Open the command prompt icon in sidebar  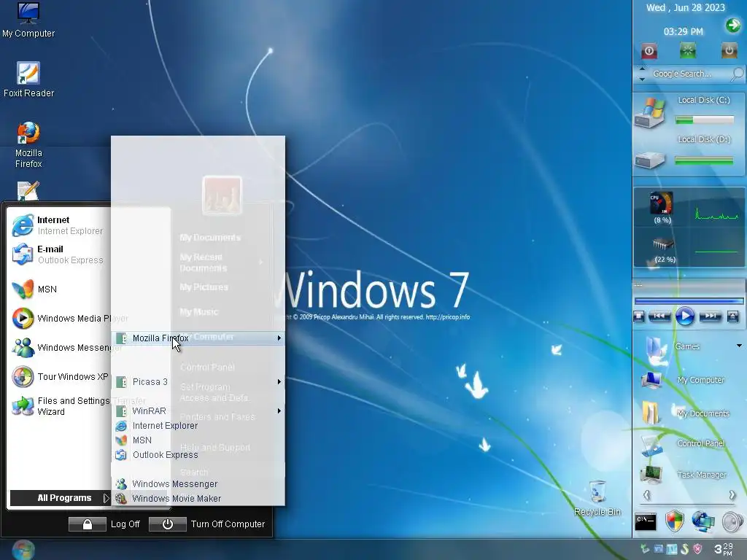pos(646,521)
